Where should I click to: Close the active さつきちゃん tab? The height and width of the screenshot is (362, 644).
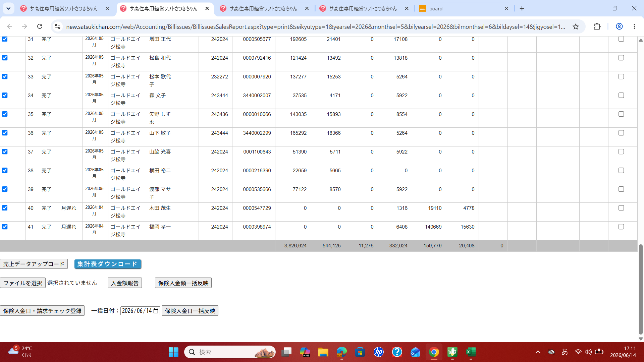207,8
